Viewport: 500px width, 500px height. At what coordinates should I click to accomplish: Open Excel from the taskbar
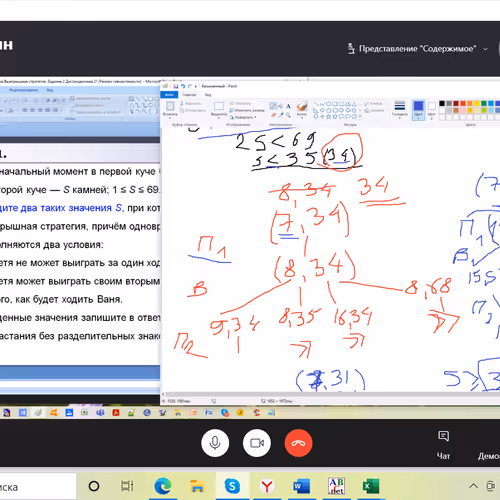click(371, 486)
